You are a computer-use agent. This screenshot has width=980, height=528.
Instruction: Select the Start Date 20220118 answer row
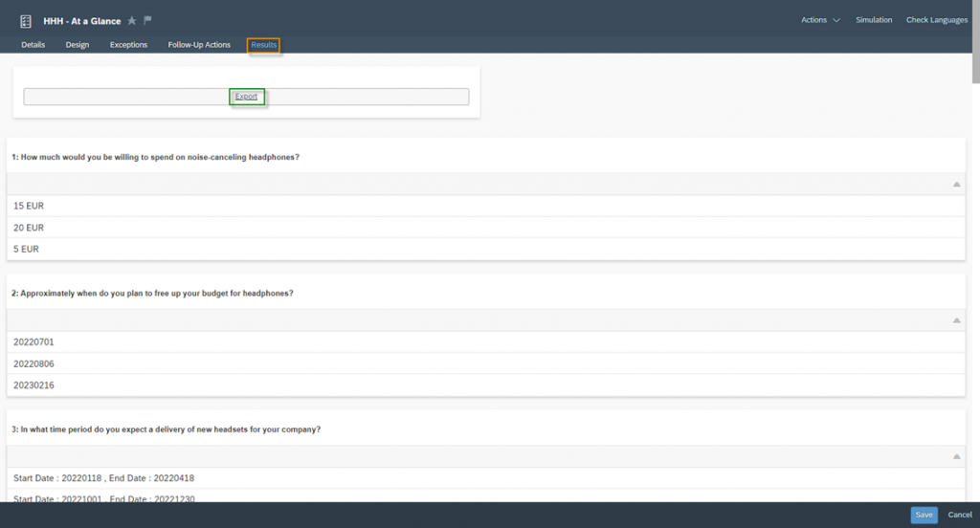coord(485,478)
